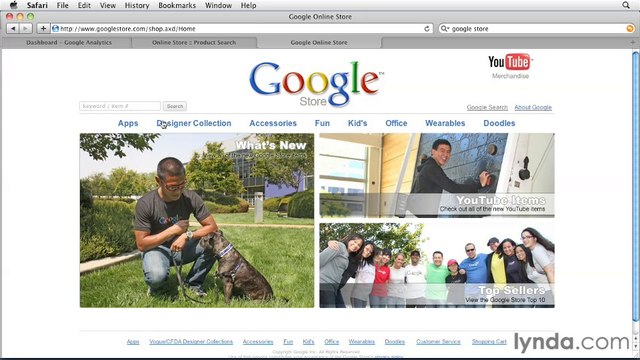Click the add bookmark plus button
The image size is (640, 360).
(43, 29)
